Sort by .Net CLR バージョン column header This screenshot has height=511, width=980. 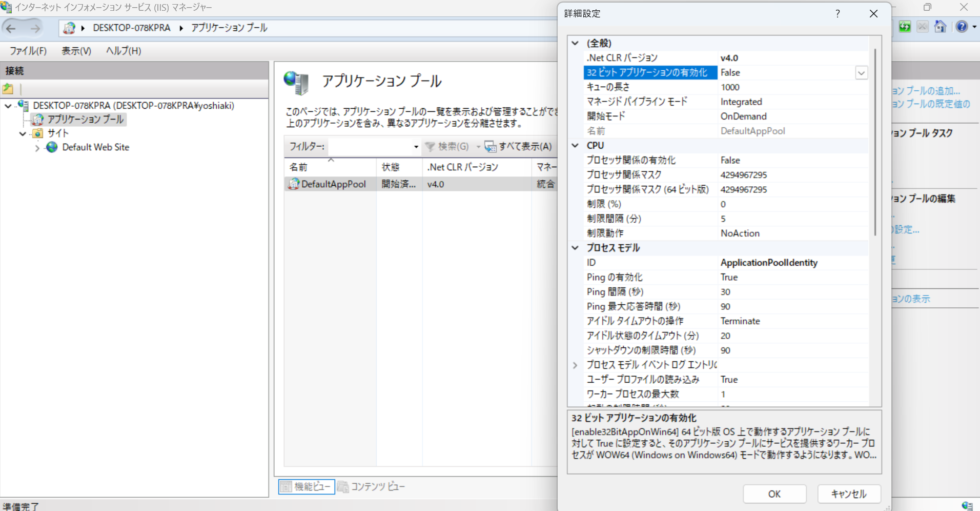click(477, 167)
